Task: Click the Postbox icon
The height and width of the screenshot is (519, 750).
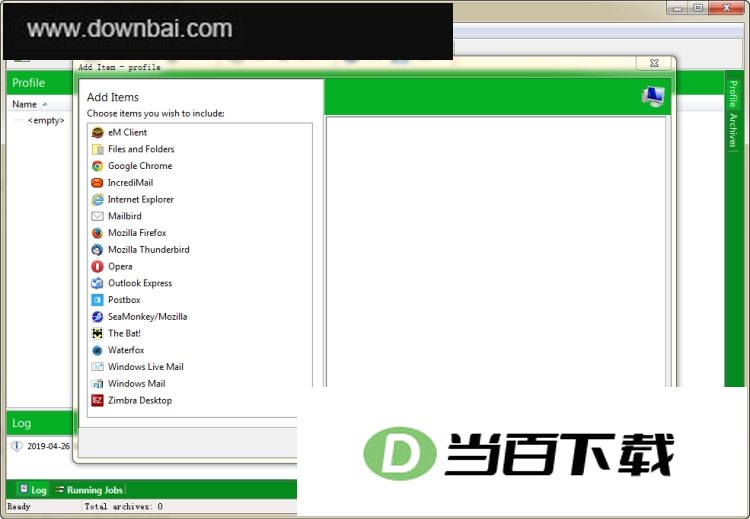Action: tap(98, 300)
